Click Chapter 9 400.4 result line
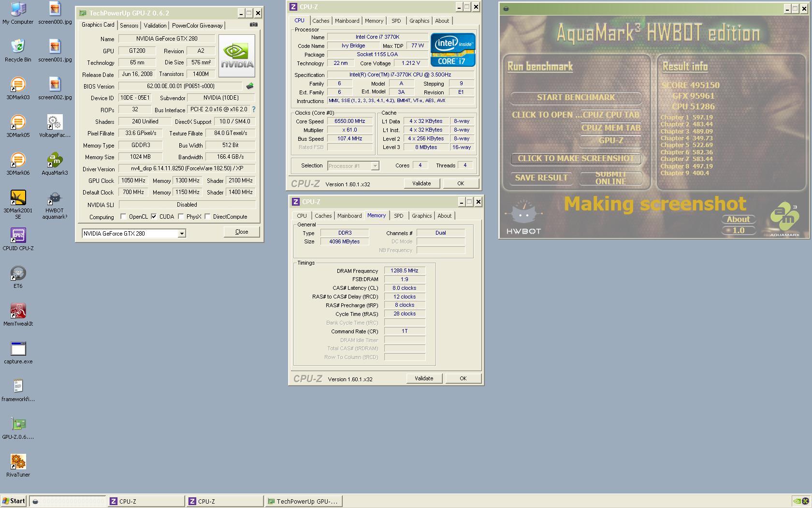This screenshot has width=812, height=508. tap(685, 173)
